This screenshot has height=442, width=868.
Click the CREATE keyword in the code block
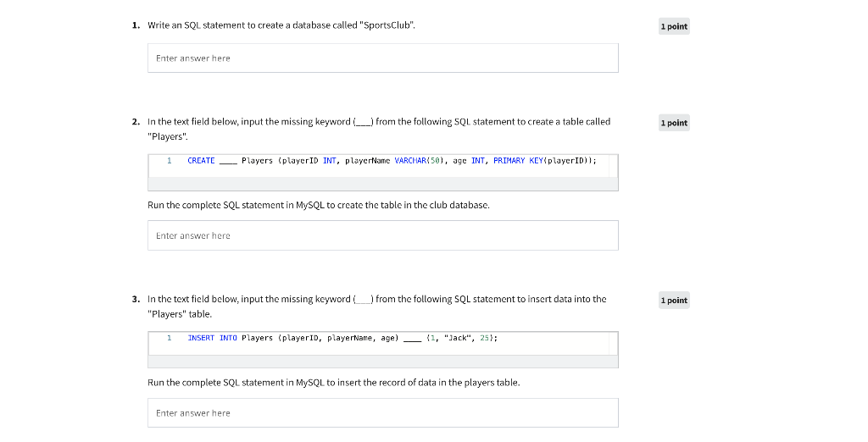[201, 160]
